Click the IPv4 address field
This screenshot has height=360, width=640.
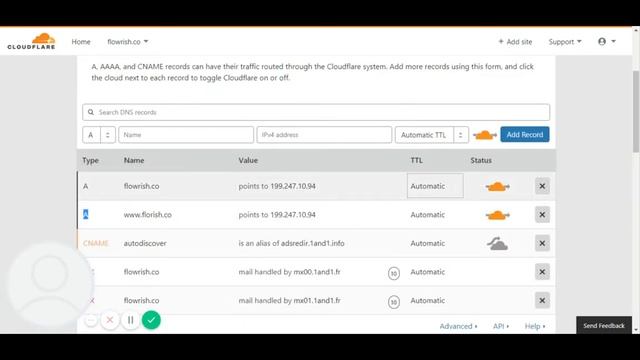point(324,135)
